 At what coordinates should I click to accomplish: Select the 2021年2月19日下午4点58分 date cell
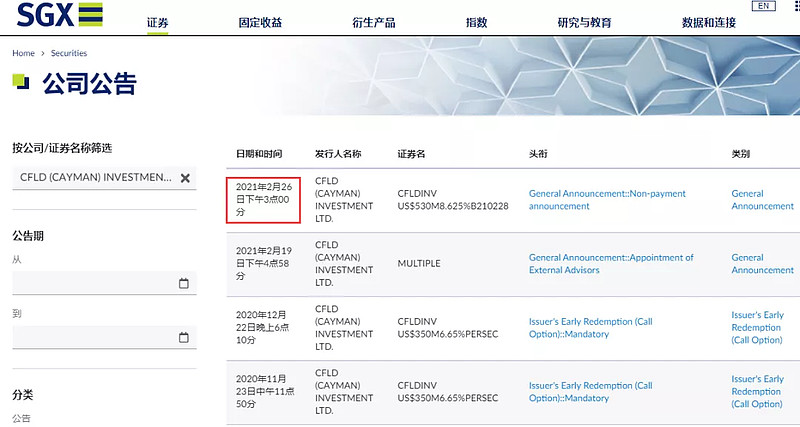pos(264,264)
